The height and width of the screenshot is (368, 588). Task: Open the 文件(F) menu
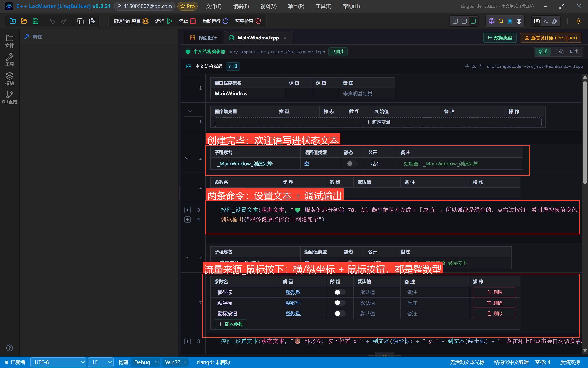coord(214,6)
